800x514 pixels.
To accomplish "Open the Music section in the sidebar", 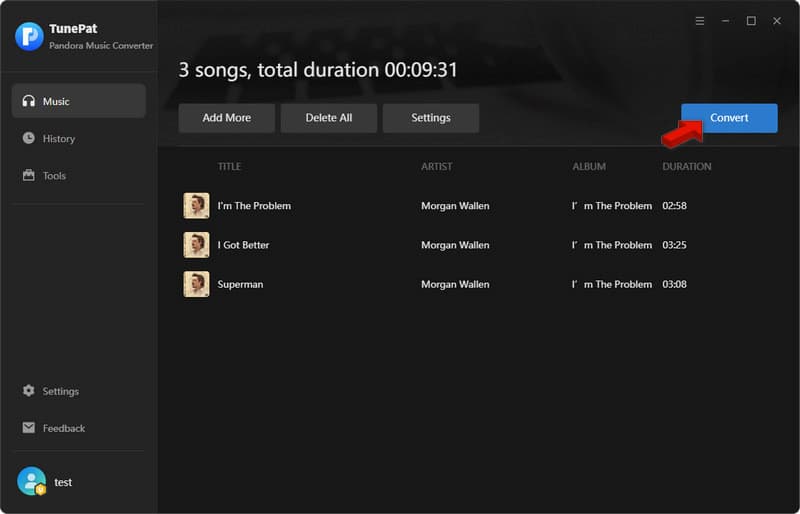I will (79, 101).
